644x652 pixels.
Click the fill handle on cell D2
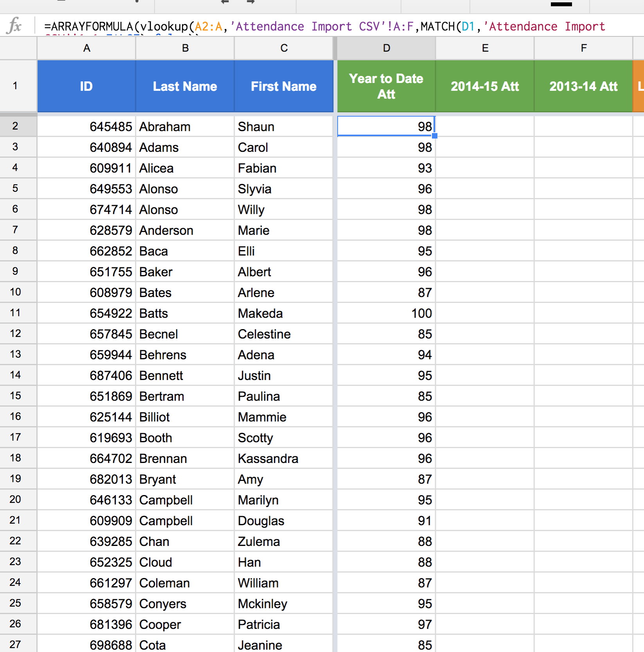tap(435, 136)
